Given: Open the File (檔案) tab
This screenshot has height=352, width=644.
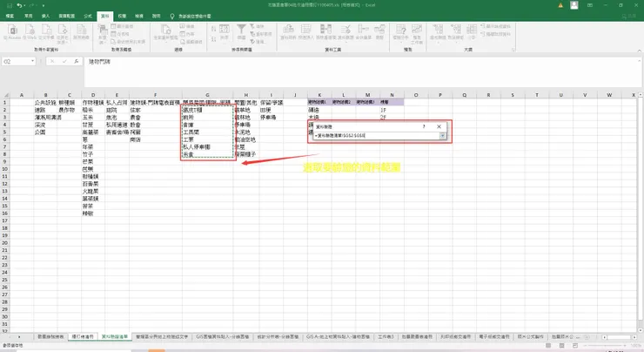Looking at the screenshot, I should [10, 16].
